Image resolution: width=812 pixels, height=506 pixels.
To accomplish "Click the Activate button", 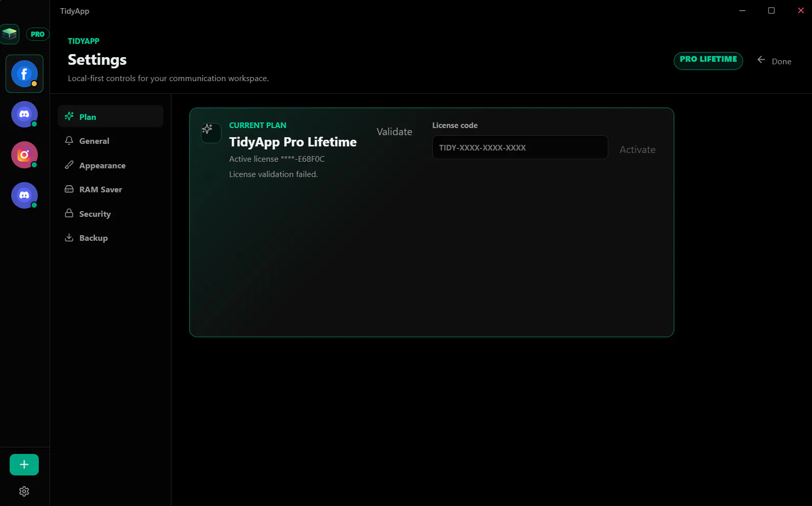I will tap(637, 149).
